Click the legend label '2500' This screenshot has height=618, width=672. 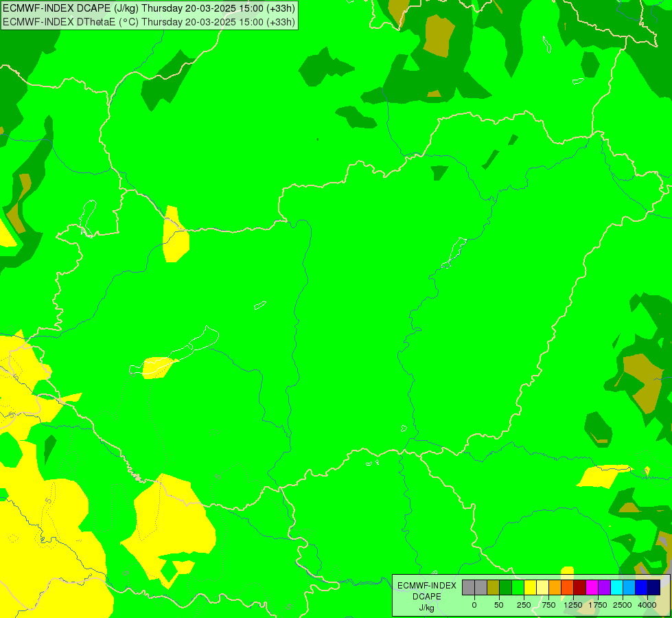coord(623,605)
